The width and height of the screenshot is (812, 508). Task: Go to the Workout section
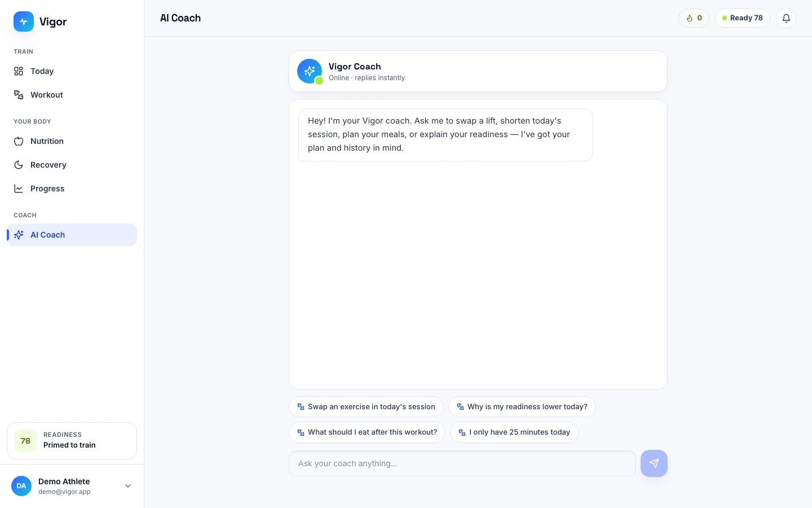[x=72, y=95]
